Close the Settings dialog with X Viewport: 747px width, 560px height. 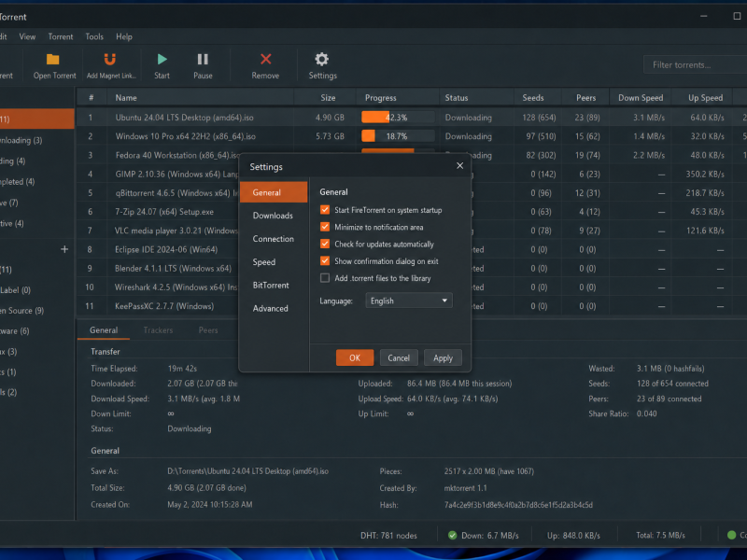click(459, 166)
